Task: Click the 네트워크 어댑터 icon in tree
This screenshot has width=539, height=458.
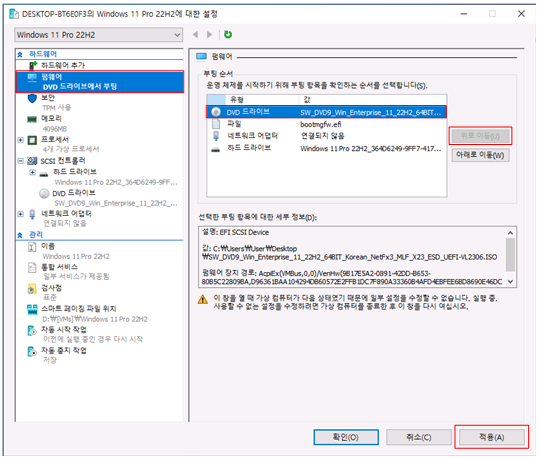Action: pos(32,214)
